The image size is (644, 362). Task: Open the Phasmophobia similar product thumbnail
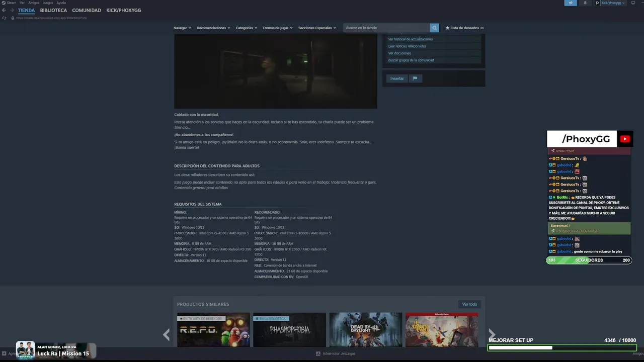point(289,330)
